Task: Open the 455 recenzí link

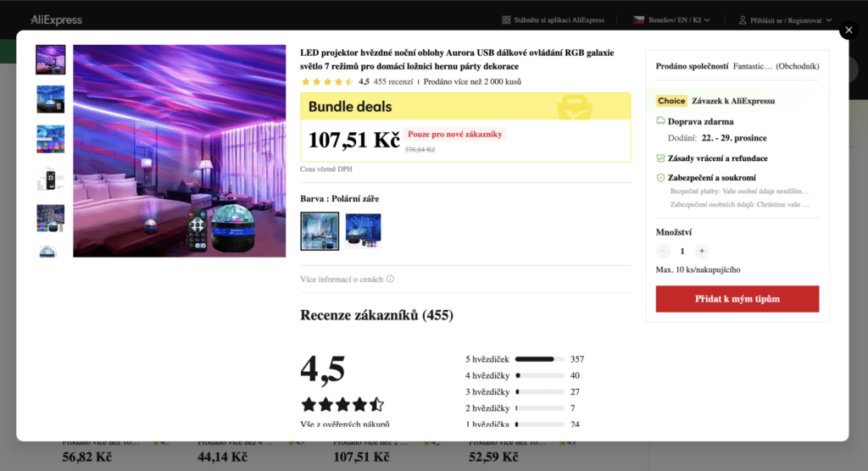Action: click(x=393, y=82)
